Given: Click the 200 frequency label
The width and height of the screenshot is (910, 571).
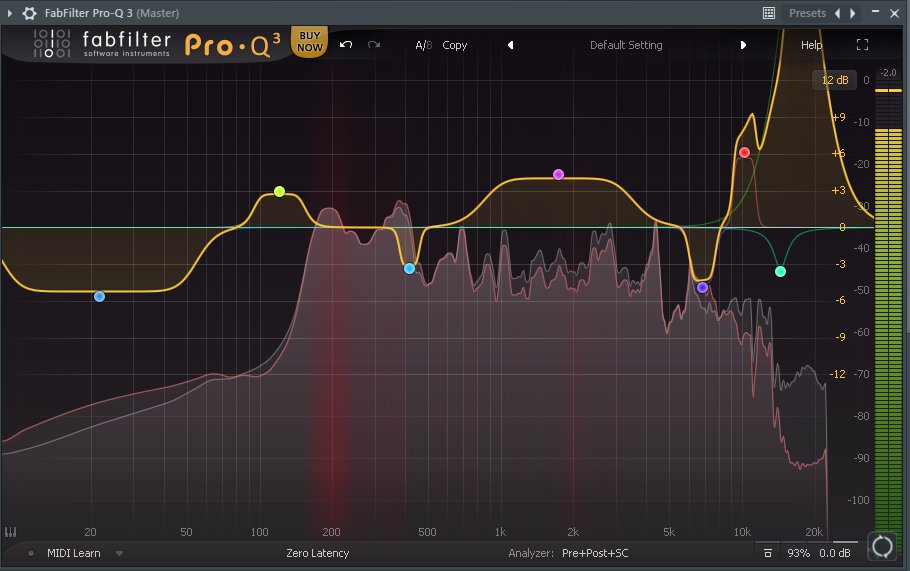Looking at the screenshot, I should (x=331, y=532).
